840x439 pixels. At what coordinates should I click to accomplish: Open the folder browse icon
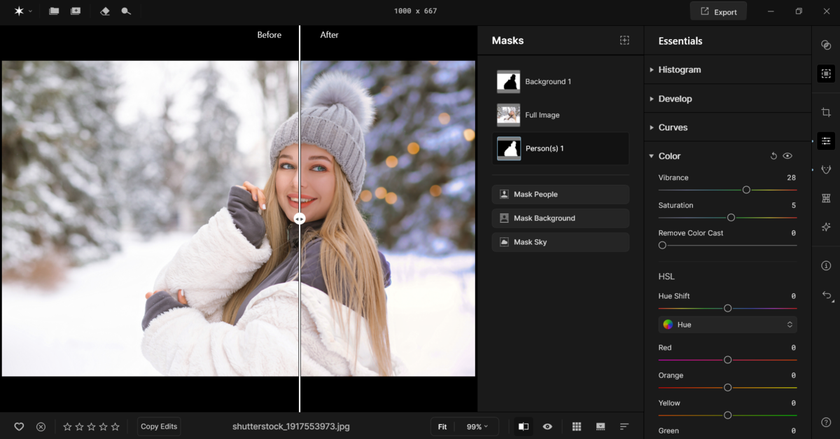click(x=54, y=11)
